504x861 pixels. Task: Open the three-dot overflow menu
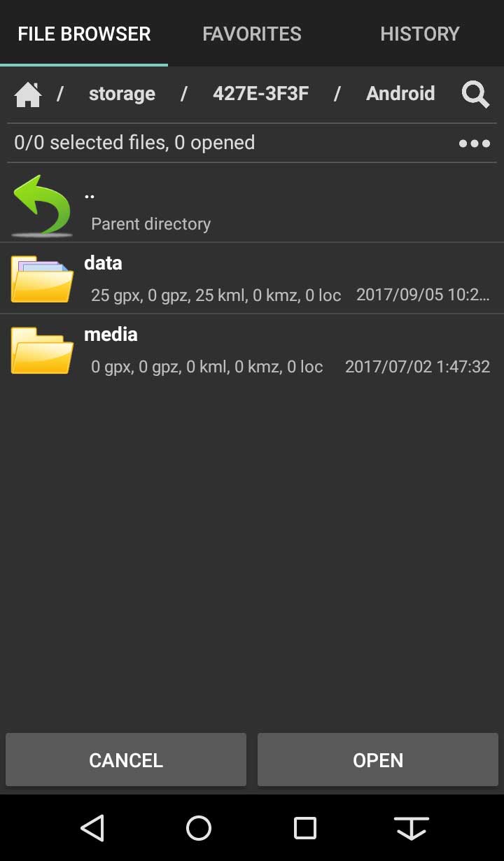(x=475, y=143)
